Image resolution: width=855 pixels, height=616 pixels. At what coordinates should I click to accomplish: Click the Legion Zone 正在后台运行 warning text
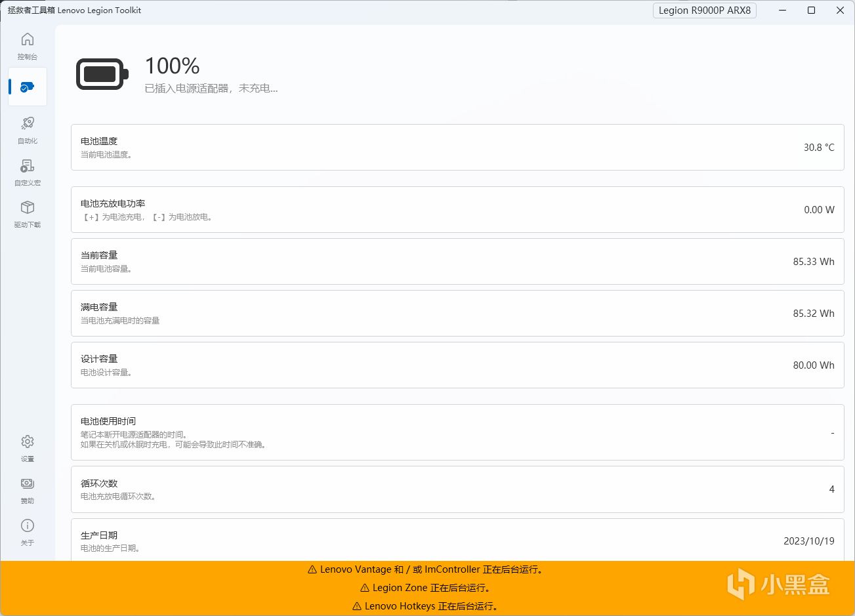click(x=432, y=588)
